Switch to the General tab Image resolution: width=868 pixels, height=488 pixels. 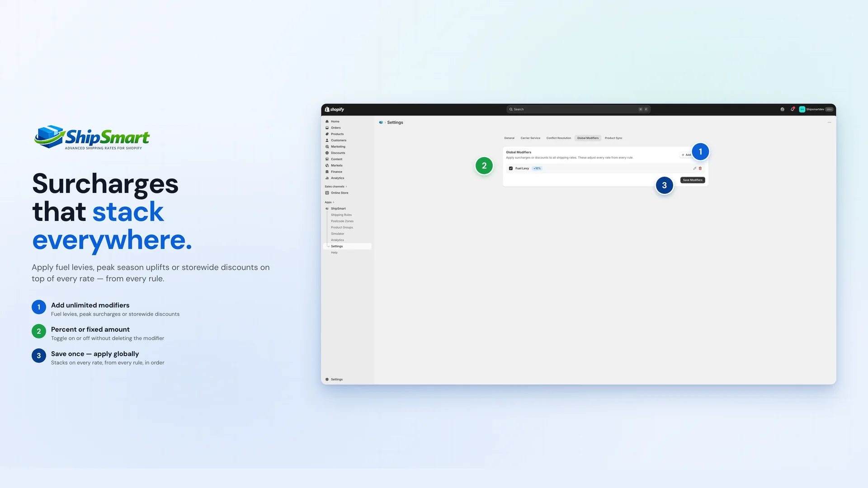pyautogui.click(x=509, y=138)
